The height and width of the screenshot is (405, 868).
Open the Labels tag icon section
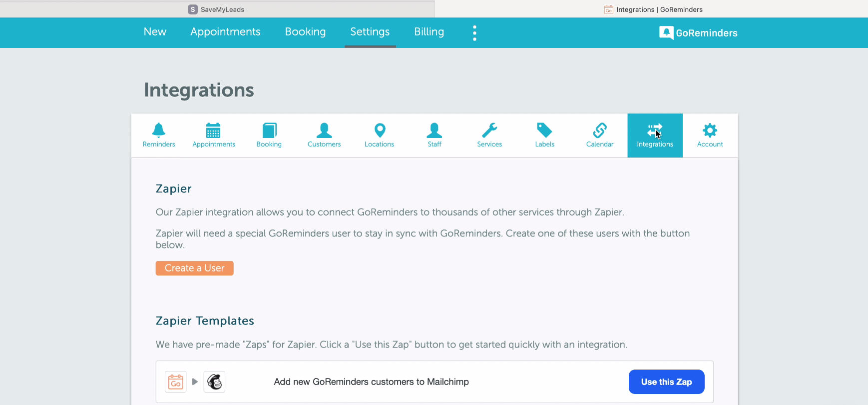click(545, 135)
